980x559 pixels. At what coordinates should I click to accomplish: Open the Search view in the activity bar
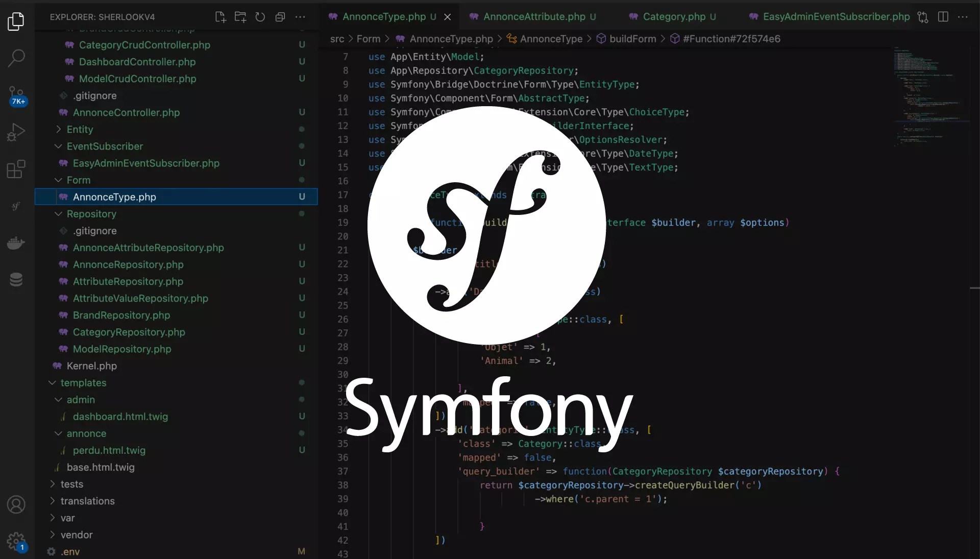tap(17, 58)
